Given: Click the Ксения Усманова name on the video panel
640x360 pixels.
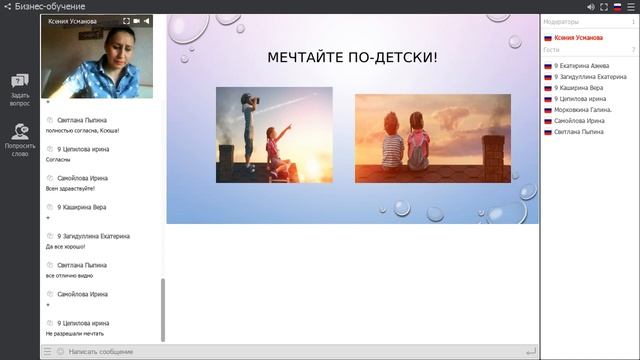Looking at the screenshot, I should pyautogui.click(x=72, y=21).
